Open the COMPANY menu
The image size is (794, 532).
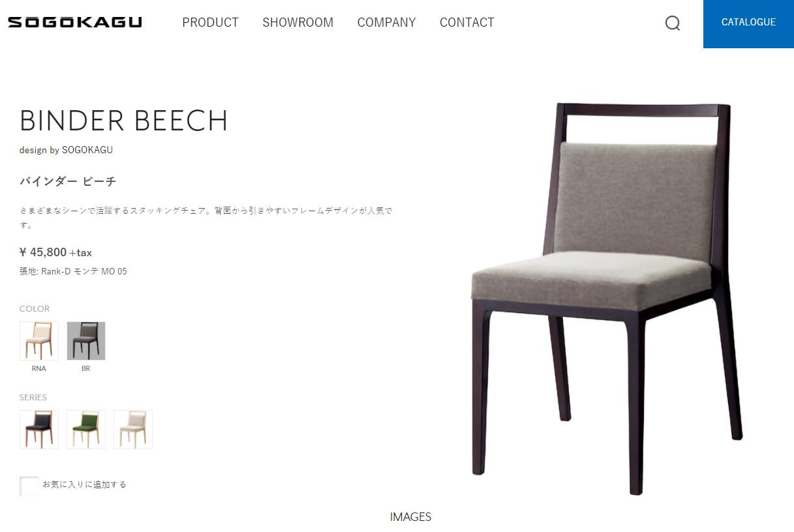(386, 22)
